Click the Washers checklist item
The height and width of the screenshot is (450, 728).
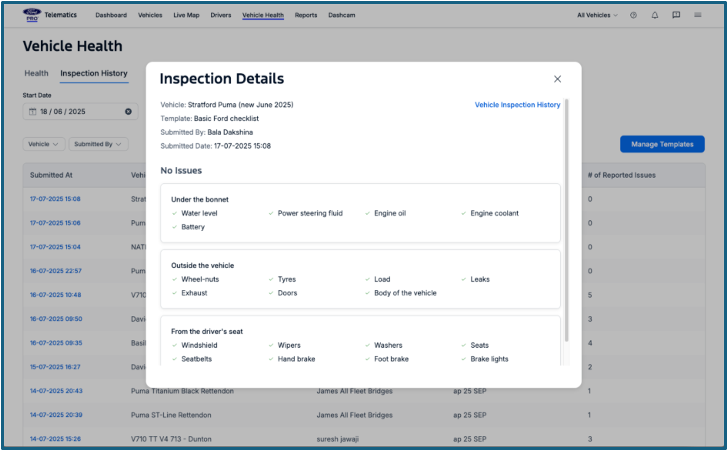(x=384, y=345)
